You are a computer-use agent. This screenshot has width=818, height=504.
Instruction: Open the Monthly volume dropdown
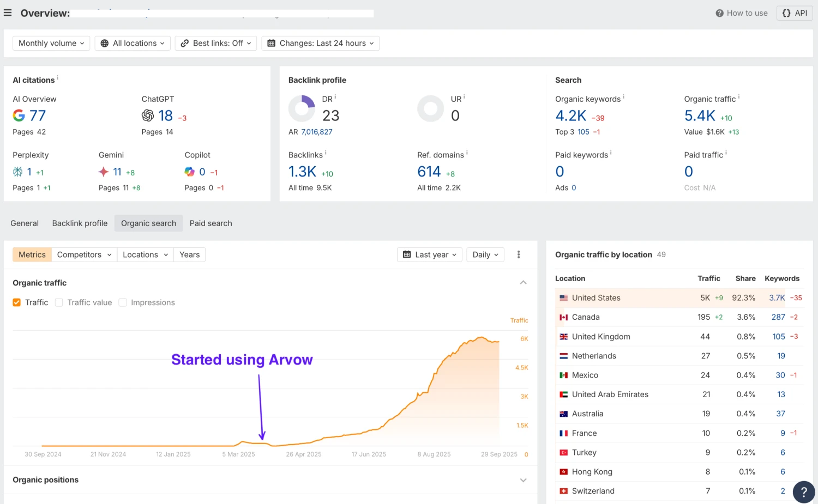coord(51,43)
